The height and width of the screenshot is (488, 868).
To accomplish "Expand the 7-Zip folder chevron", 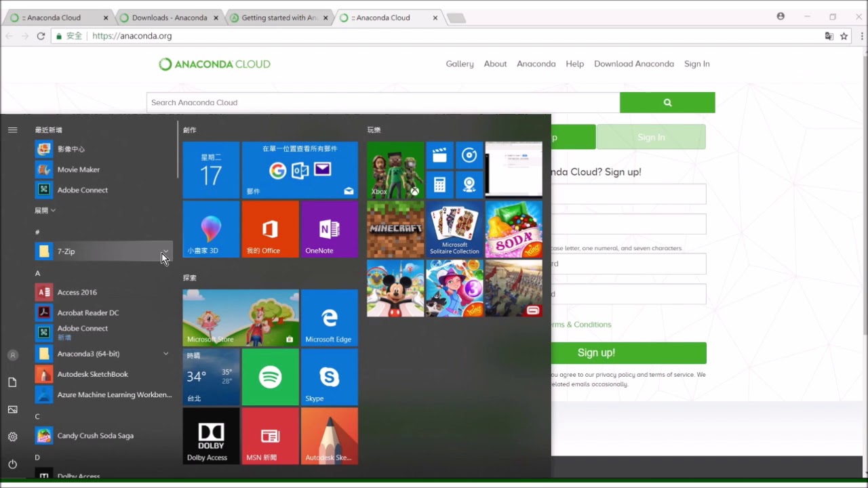I will (x=165, y=251).
